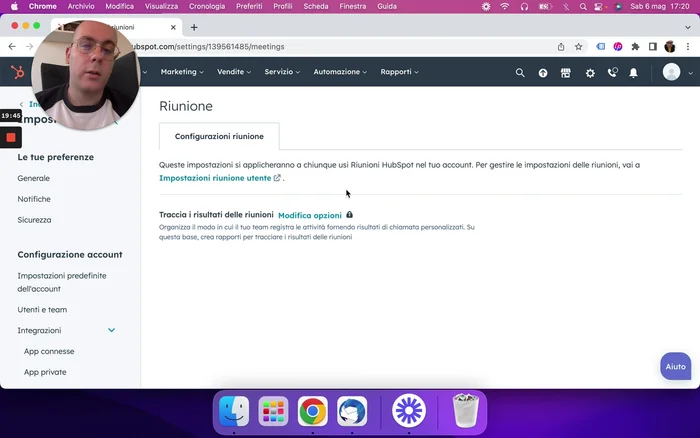Click the Chrome icon in the Dock
This screenshot has height=438, width=700.
(312, 411)
